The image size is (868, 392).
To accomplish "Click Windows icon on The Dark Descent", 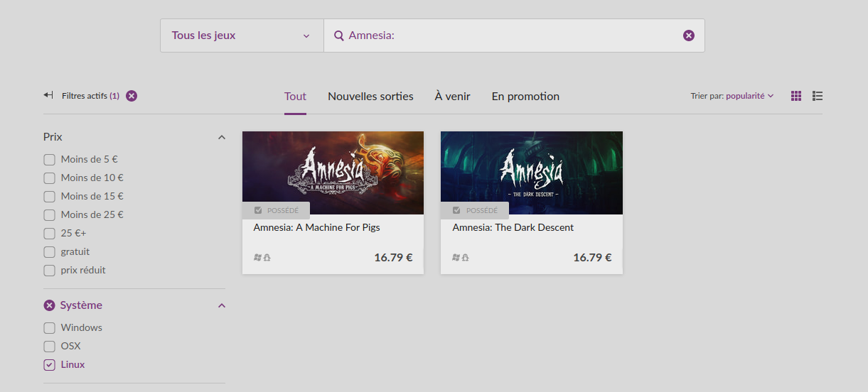I will point(456,258).
